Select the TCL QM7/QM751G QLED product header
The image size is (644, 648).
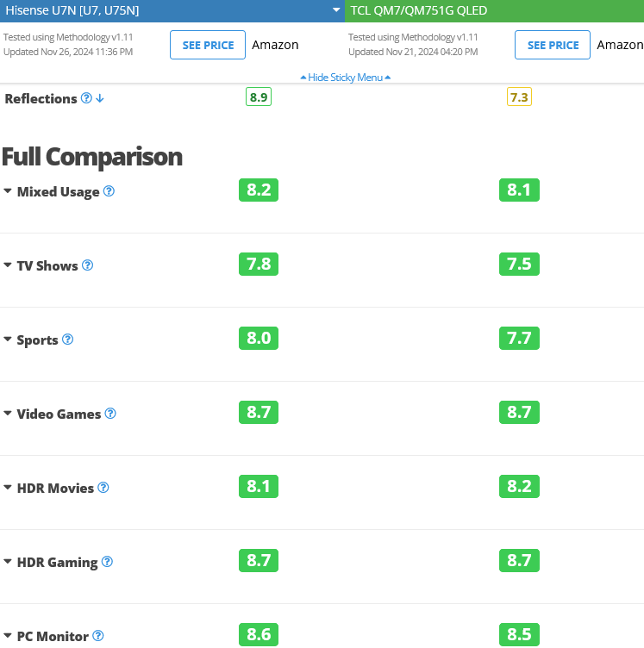pos(494,10)
